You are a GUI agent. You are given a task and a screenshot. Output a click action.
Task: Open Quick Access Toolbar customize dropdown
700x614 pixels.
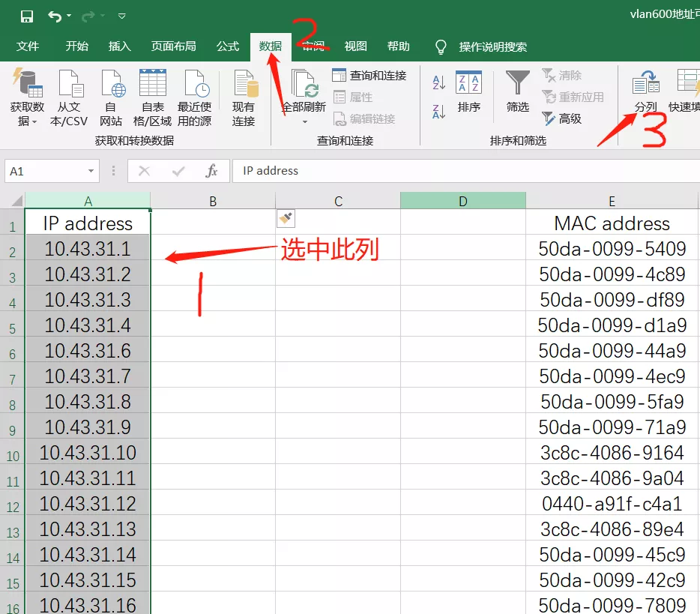(x=122, y=16)
